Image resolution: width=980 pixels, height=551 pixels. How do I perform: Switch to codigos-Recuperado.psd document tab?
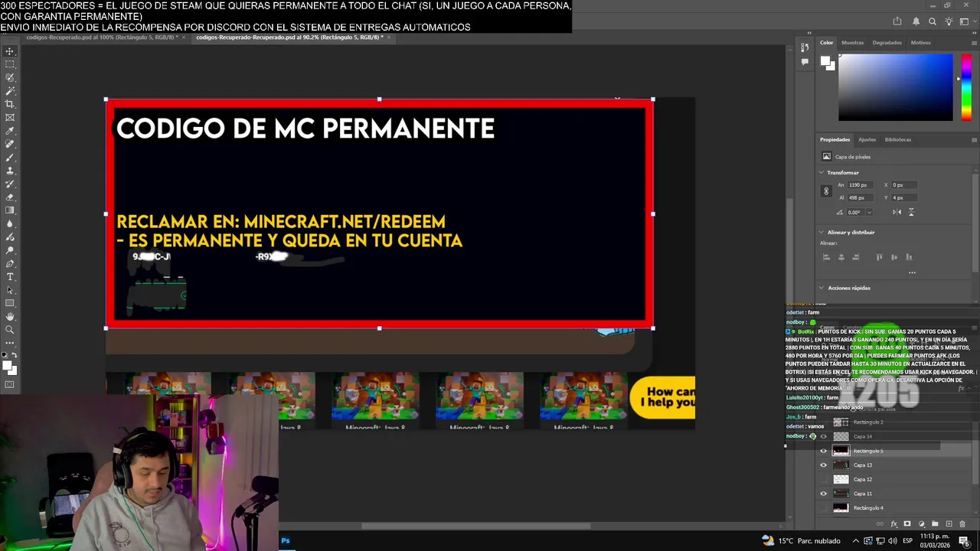[x=102, y=37]
